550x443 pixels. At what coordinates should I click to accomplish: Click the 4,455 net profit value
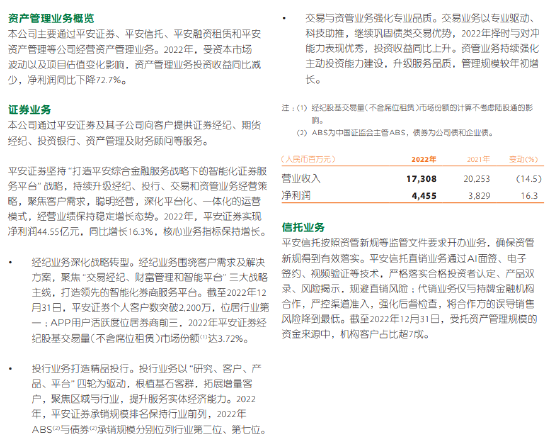click(424, 196)
